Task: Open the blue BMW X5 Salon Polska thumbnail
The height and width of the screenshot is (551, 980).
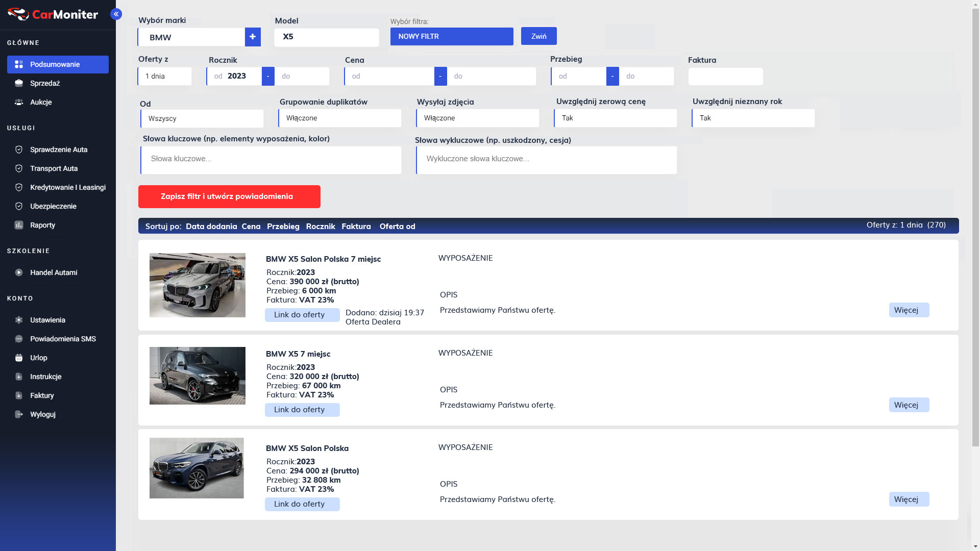Action: coord(197,468)
